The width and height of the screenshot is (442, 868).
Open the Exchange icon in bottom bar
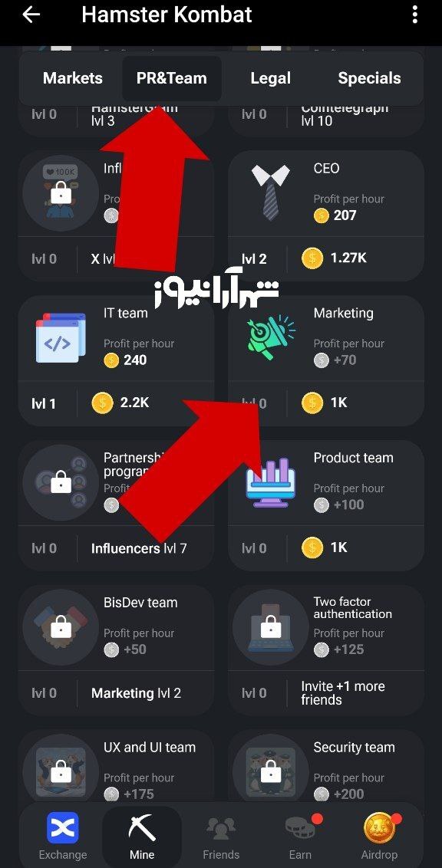click(x=63, y=828)
